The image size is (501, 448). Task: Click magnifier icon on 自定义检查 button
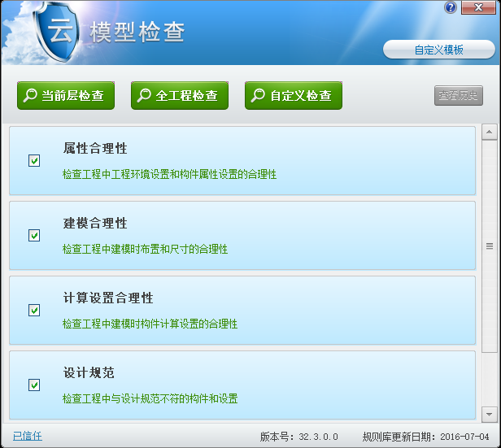click(257, 96)
